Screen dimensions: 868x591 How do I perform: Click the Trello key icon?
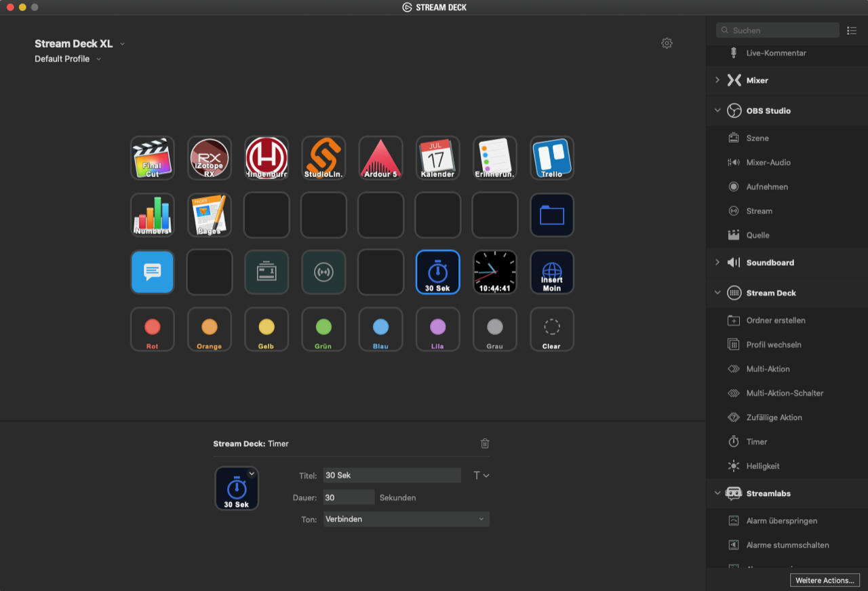pos(551,158)
